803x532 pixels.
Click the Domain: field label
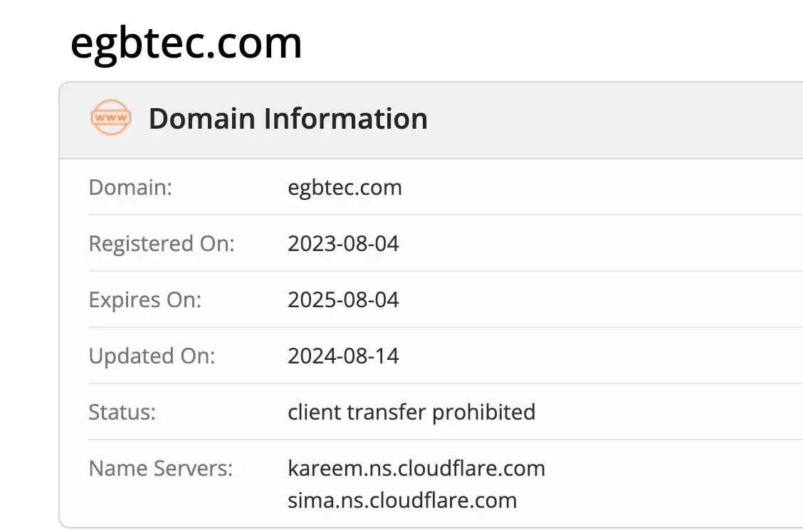130,188
